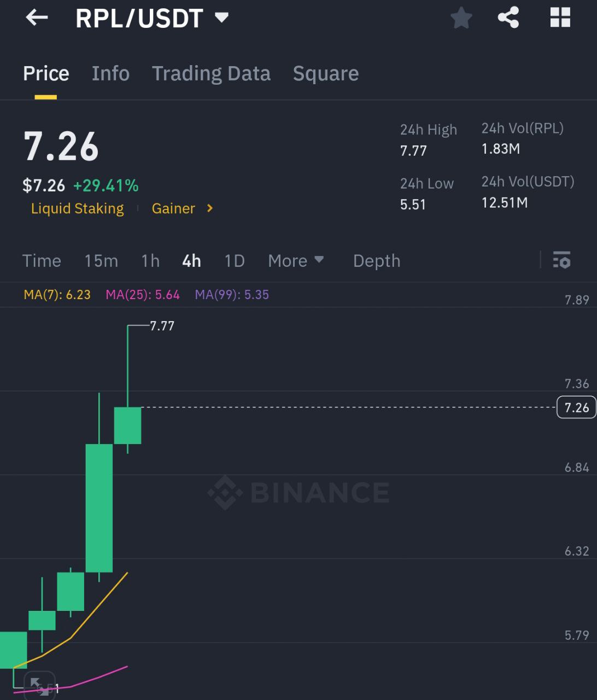This screenshot has height=700, width=597.
Task: Switch to the Info tab
Action: click(110, 74)
